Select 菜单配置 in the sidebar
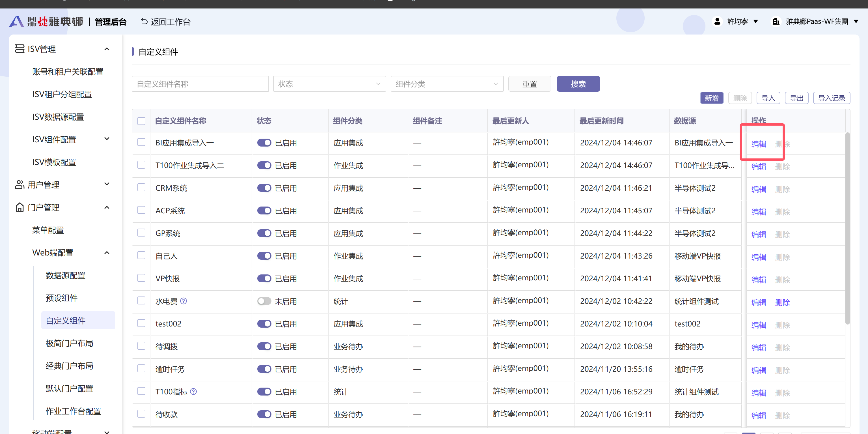Image resolution: width=868 pixels, height=434 pixels. point(48,230)
